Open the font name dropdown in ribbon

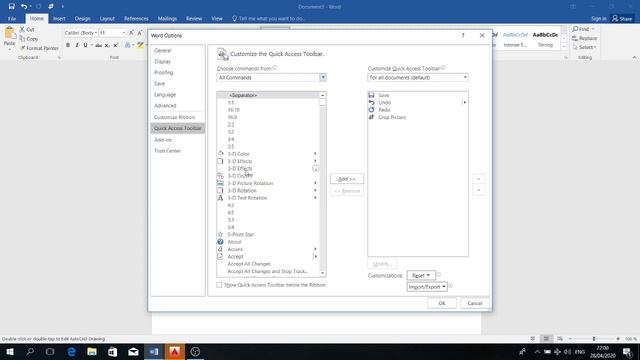tap(96, 33)
